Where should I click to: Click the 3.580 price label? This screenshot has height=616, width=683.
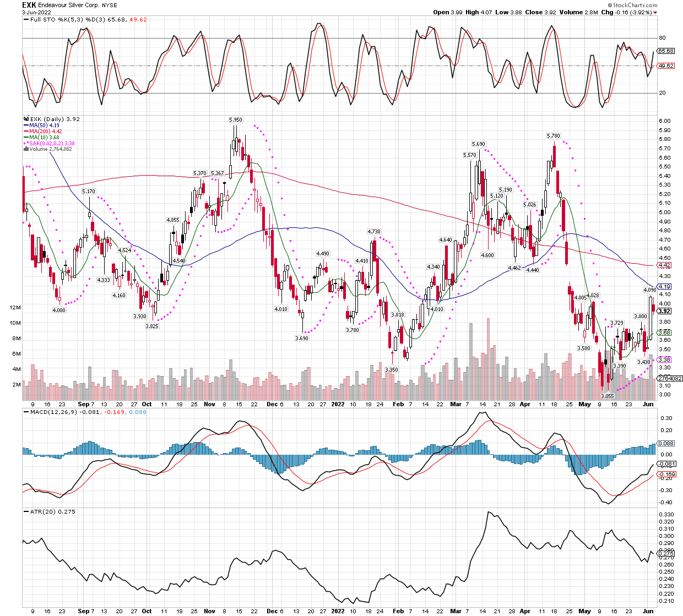[x=584, y=348]
